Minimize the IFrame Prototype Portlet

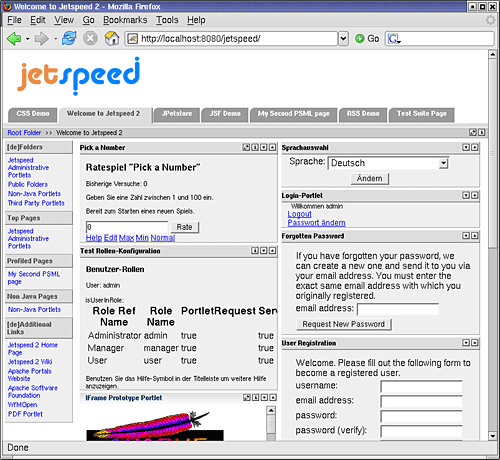[x=264, y=397]
